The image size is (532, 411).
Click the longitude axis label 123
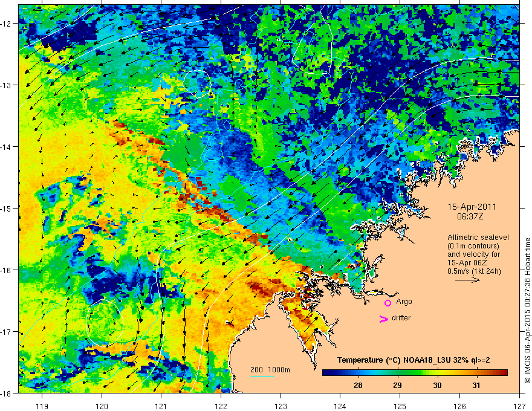click(x=281, y=406)
